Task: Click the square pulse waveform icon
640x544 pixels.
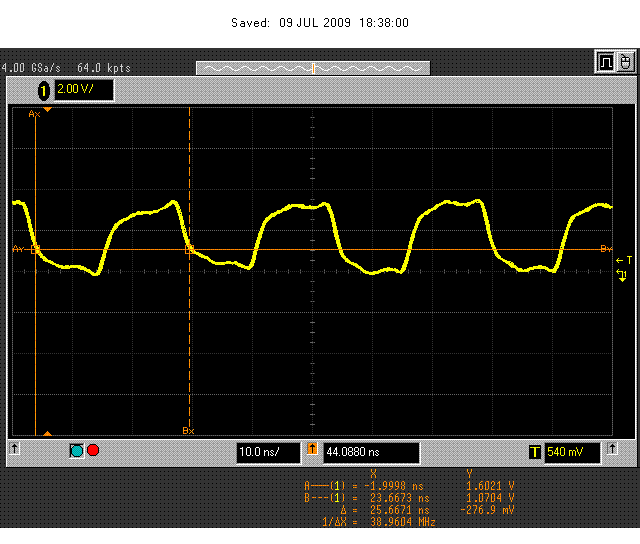Action: 606,62
